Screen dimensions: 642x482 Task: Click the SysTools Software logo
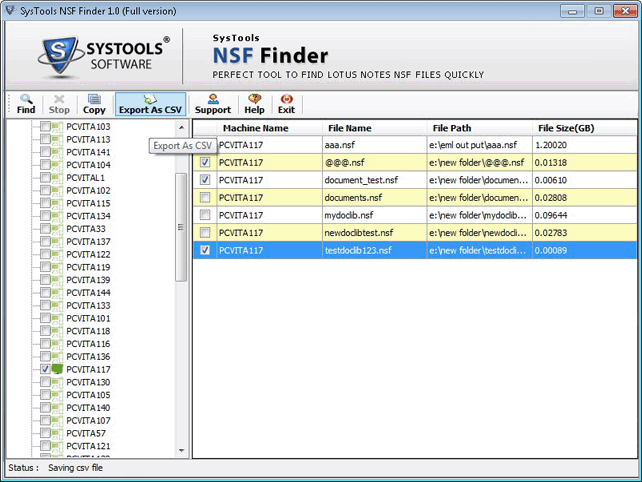(x=104, y=56)
